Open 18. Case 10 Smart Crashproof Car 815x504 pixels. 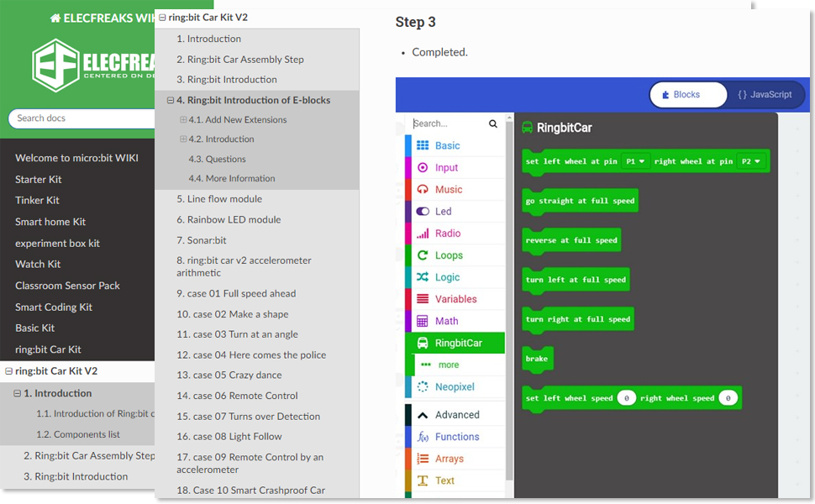[x=251, y=491]
